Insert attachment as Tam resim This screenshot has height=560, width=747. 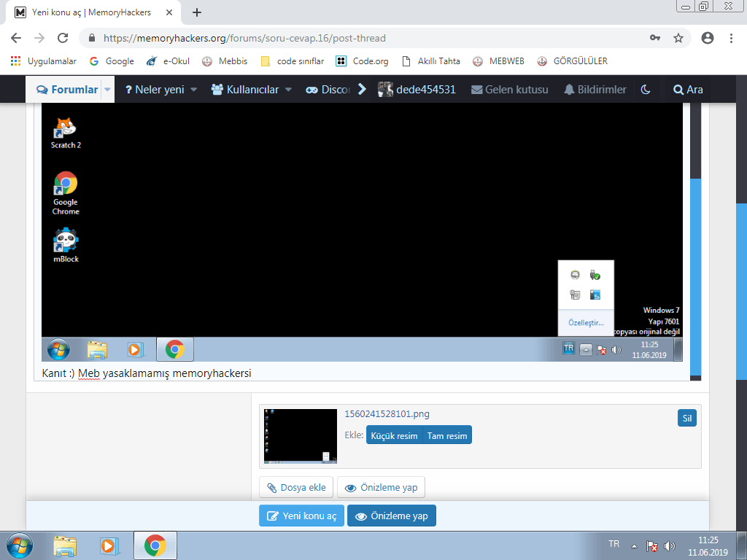tap(447, 436)
